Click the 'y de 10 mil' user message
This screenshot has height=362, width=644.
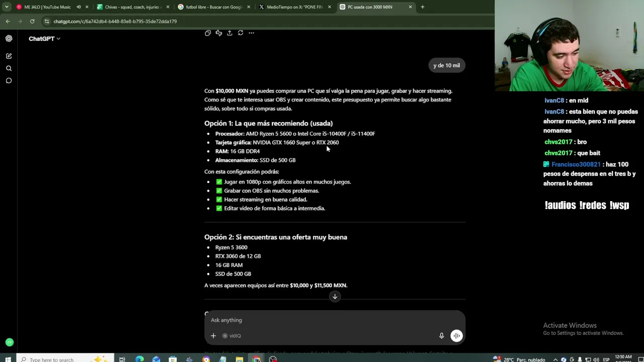click(x=447, y=65)
